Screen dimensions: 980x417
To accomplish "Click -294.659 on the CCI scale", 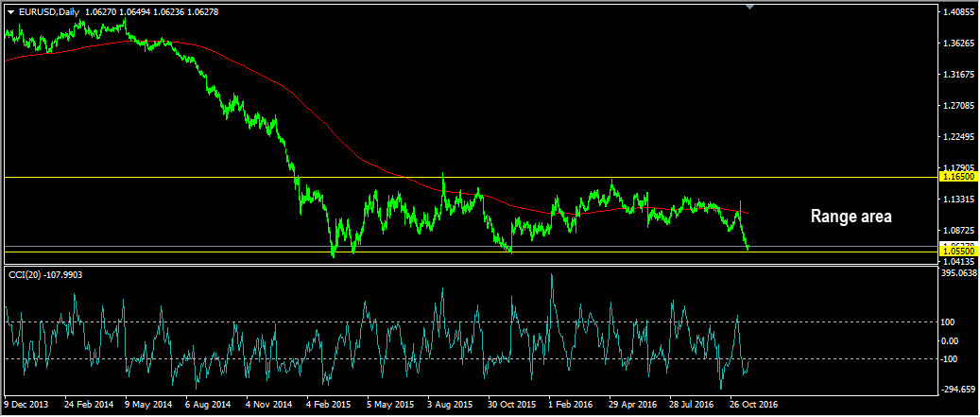I will click(x=958, y=389).
